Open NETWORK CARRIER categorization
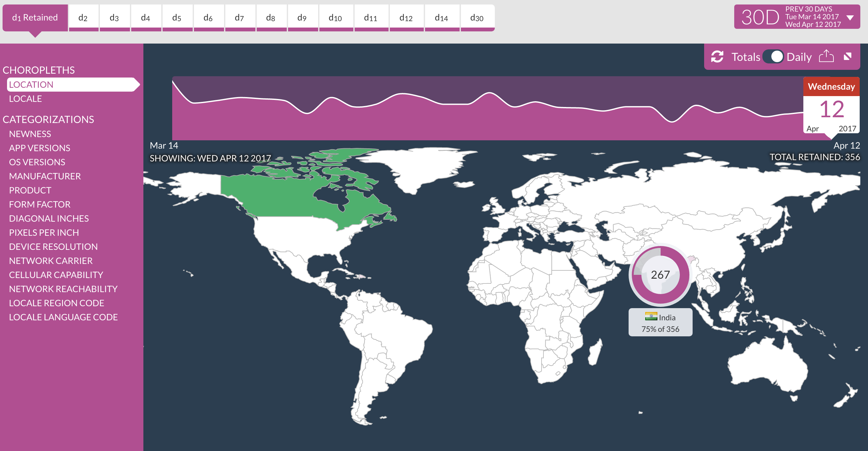The image size is (868, 451). coord(51,261)
